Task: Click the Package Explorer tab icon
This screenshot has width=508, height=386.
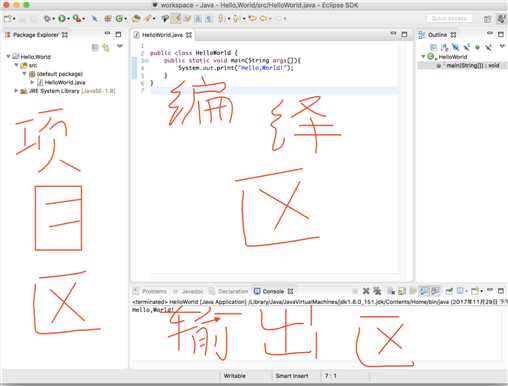Action: tap(8, 35)
